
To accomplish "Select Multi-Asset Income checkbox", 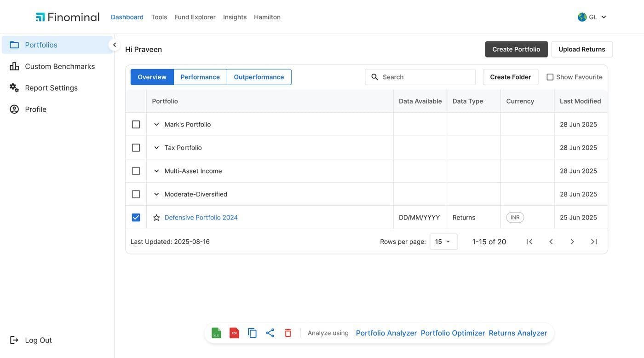I will [136, 171].
